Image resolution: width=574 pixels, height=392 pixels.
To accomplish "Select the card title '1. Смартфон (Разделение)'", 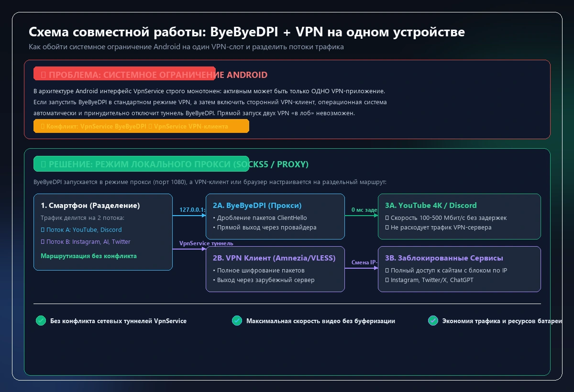I will point(90,206).
